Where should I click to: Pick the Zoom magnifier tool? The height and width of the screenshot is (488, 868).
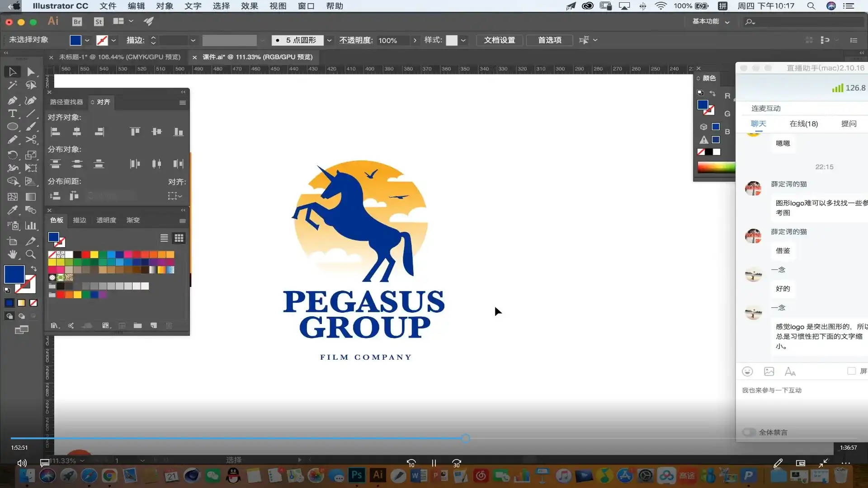click(30, 254)
